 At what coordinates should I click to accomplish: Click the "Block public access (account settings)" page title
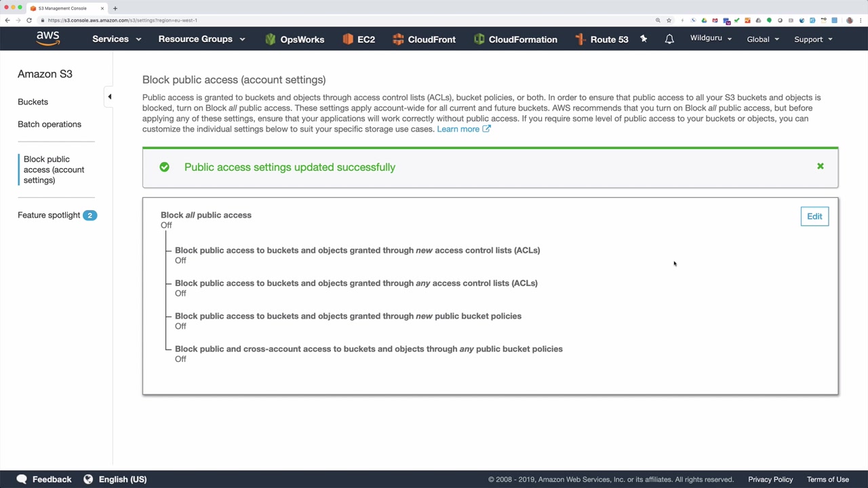click(x=234, y=80)
